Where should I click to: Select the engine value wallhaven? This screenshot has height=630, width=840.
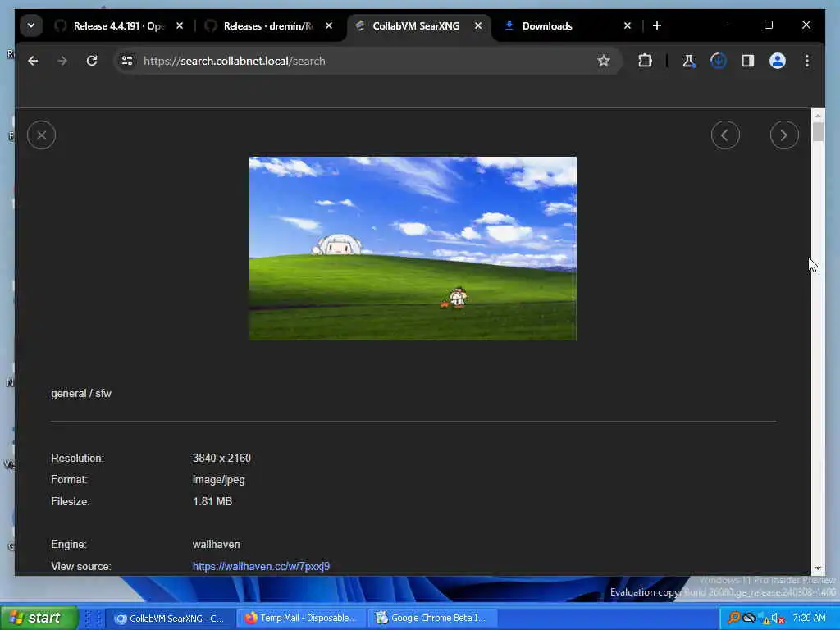click(x=216, y=545)
